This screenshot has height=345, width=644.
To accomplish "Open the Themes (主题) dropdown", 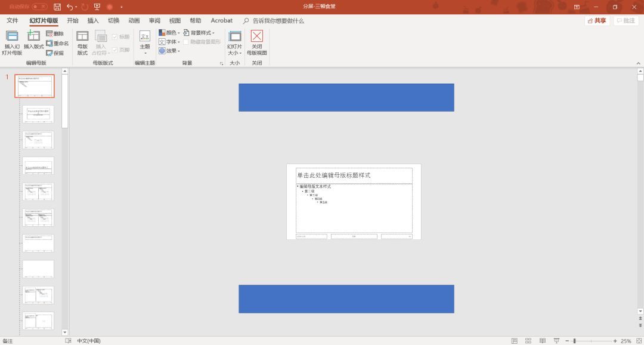I will 145,42.
